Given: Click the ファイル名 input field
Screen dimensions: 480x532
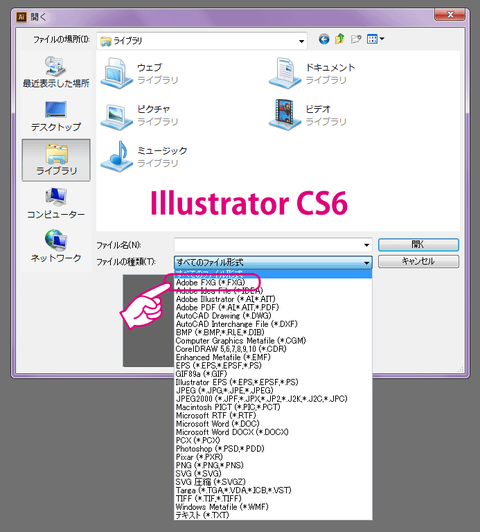Looking at the screenshot, I should [268, 245].
